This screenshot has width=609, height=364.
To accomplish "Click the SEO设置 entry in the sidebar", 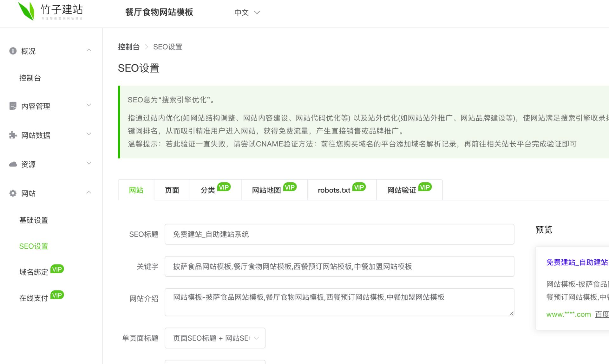I will click(x=34, y=246).
